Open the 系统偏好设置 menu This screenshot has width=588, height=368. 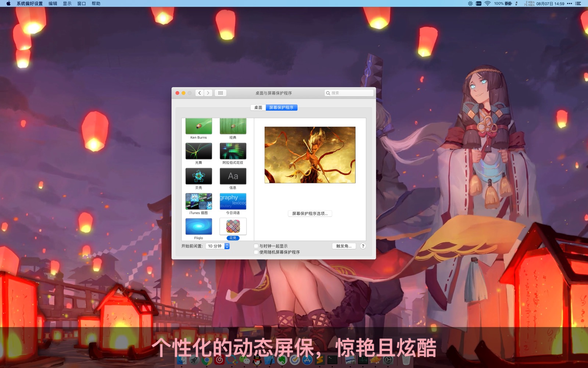(x=29, y=4)
